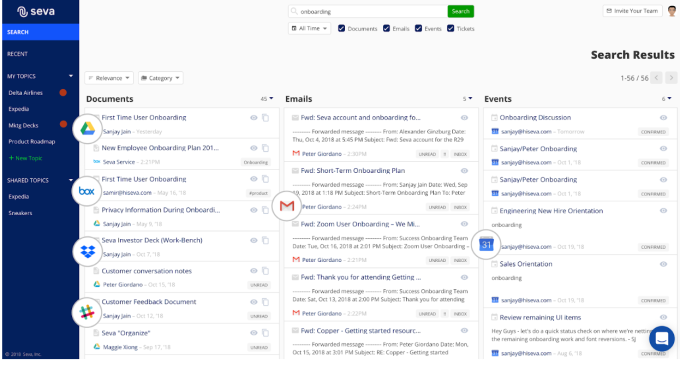Collapse the Shared Topics section
The image size is (680, 370).
pyautogui.click(x=71, y=180)
